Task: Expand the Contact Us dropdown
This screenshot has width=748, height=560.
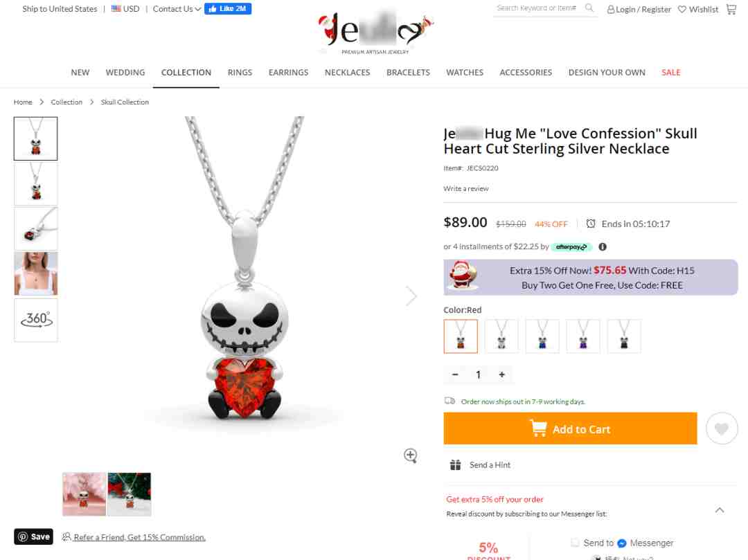Action: coord(177,9)
